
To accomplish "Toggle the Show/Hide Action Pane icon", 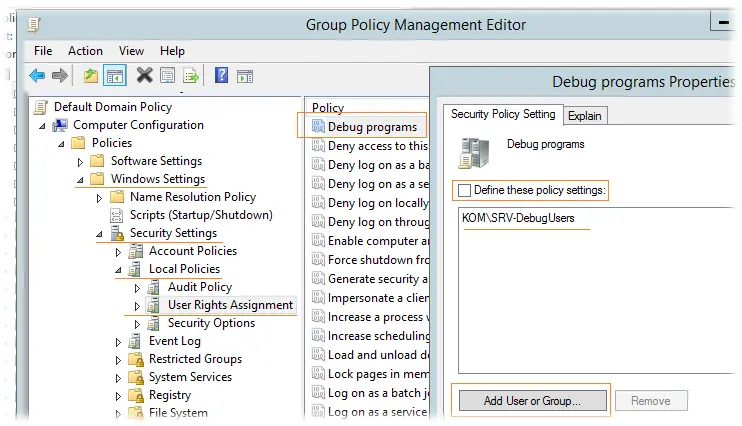I will (244, 75).
